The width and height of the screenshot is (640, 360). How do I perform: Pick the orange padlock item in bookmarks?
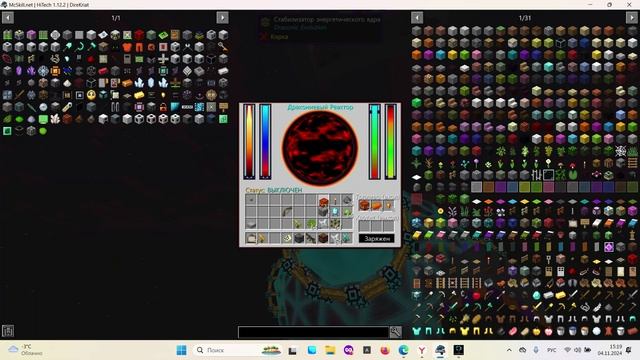point(163,107)
